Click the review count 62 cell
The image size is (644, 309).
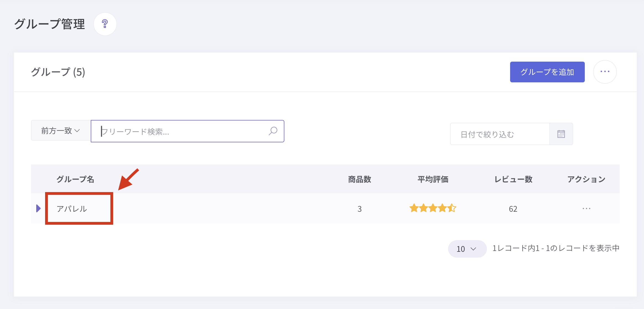(513, 209)
